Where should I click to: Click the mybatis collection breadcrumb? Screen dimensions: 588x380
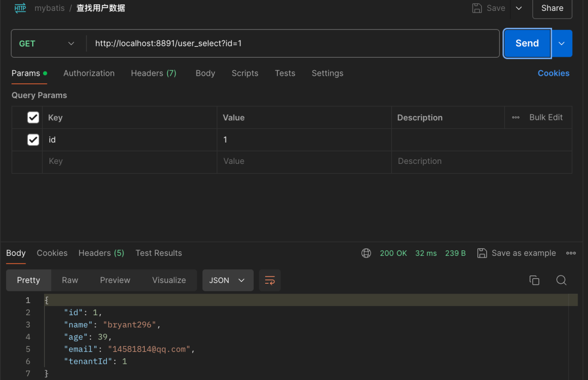[50, 8]
